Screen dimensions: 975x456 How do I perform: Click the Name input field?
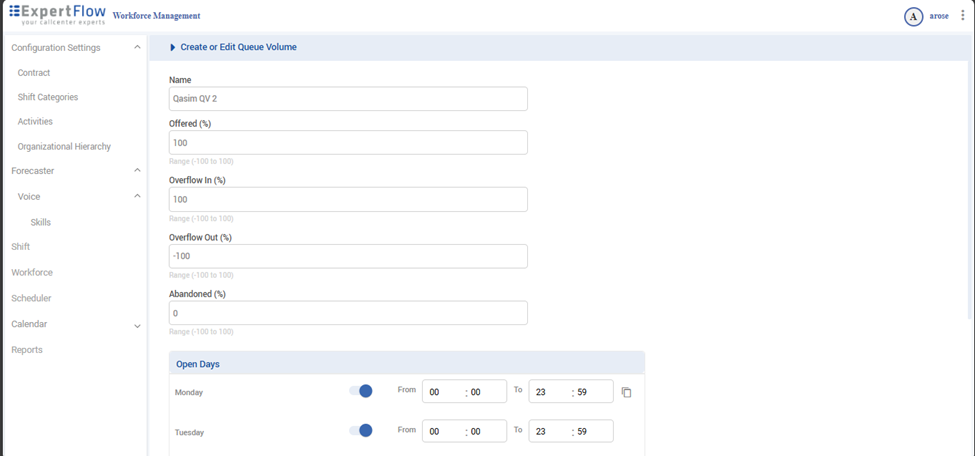pos(348,99)
